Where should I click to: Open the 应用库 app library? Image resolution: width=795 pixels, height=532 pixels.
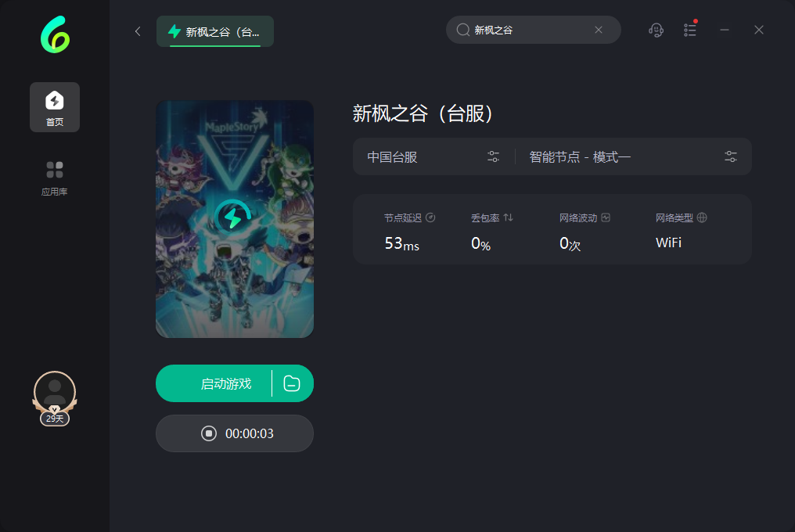click(x=55, y=178)
